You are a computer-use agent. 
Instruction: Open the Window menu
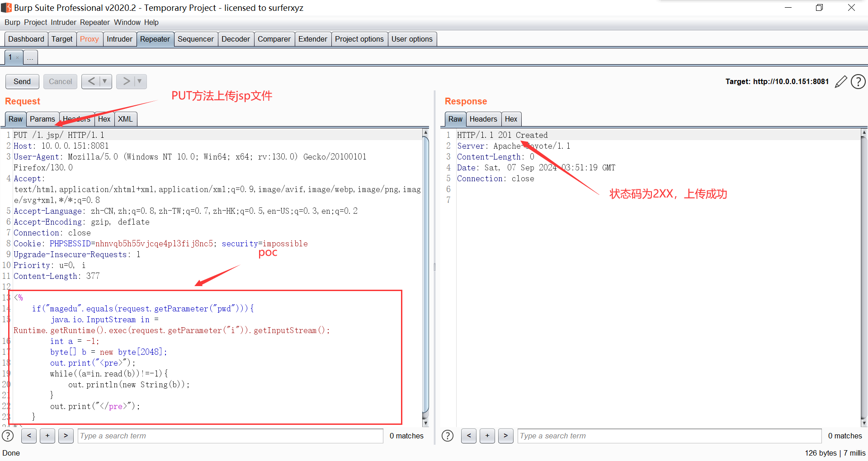pos(127,22)
